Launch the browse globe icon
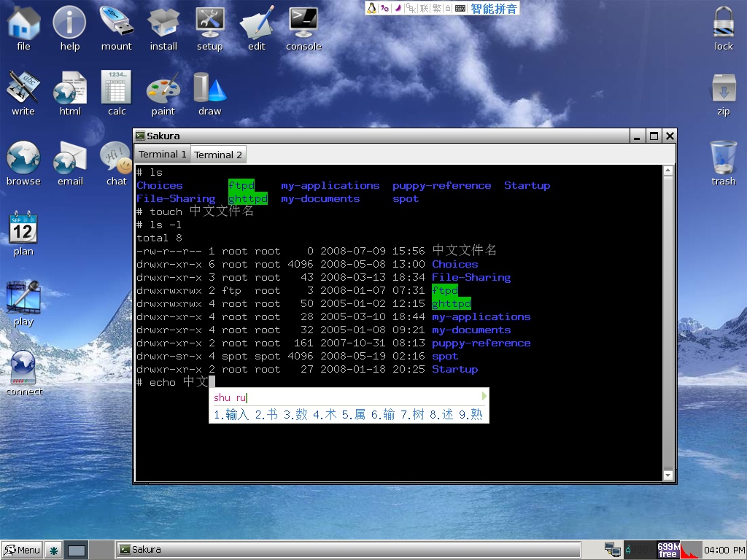Image resolution: width=747 pixels, height=560 pixels. point(23,159)
